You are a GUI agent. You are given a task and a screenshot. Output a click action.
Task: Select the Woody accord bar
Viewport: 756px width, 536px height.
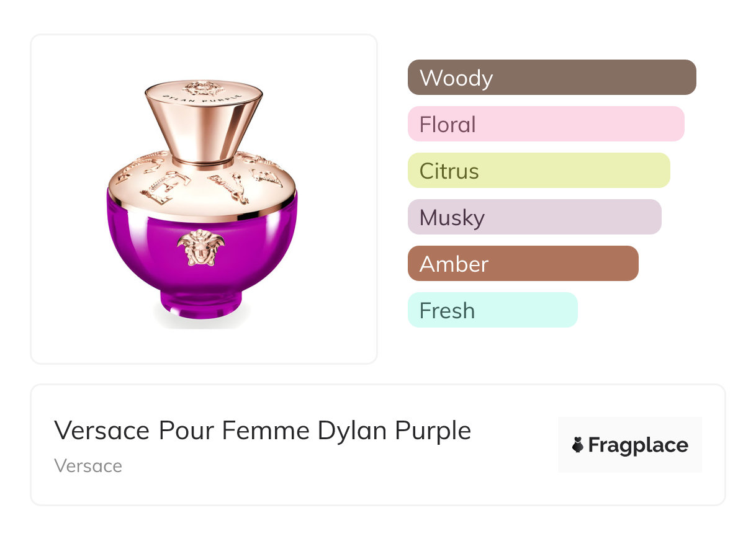click(x=551, y=78)
